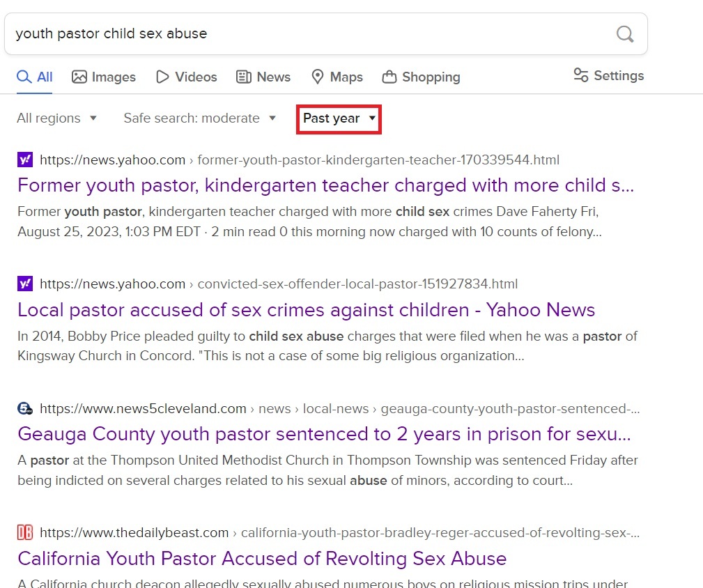Click the Settings sliders icon

click(580, 75)
